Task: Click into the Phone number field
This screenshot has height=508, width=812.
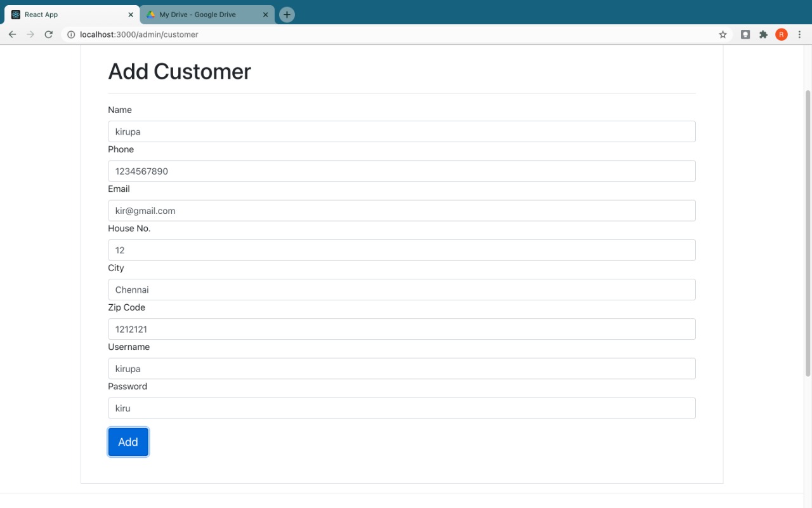Action: pyautogui.click(x=402, y=171)
